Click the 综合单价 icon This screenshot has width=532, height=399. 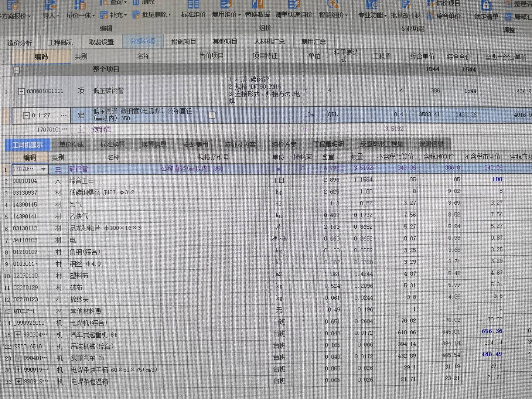[430, 16]
